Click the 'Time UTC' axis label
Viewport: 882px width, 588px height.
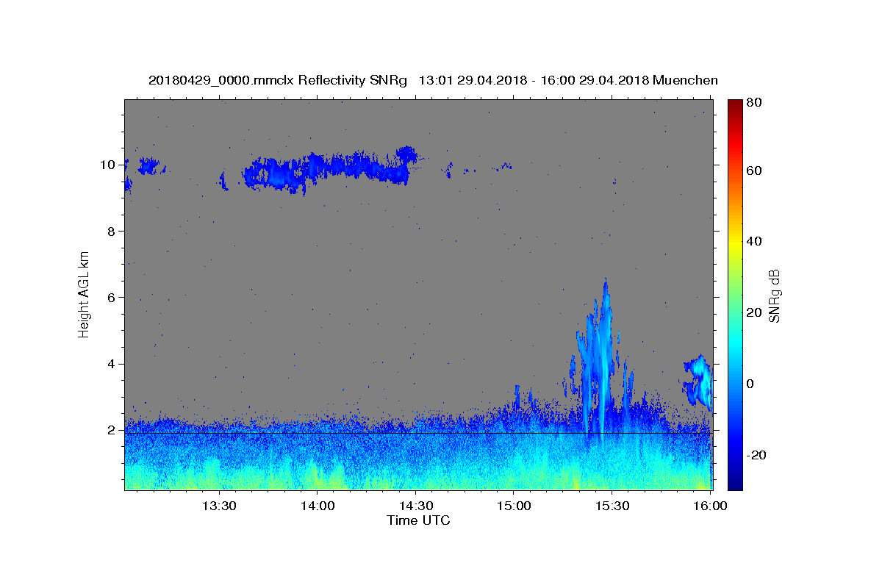(x=418, y=520)
